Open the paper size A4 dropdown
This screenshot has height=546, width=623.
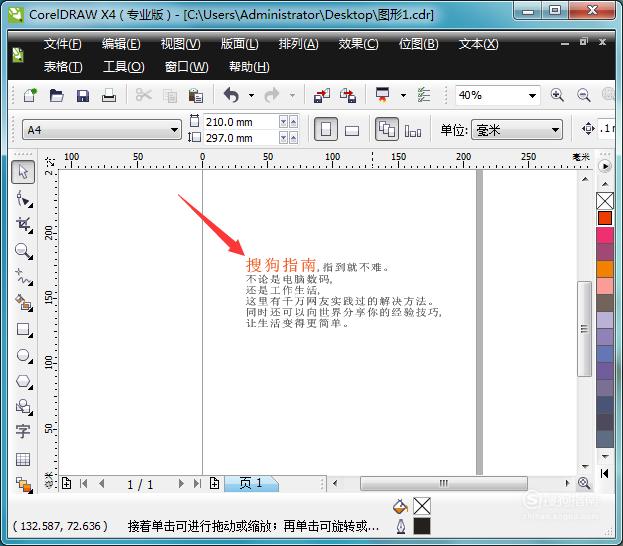click(x=174, y=130)
